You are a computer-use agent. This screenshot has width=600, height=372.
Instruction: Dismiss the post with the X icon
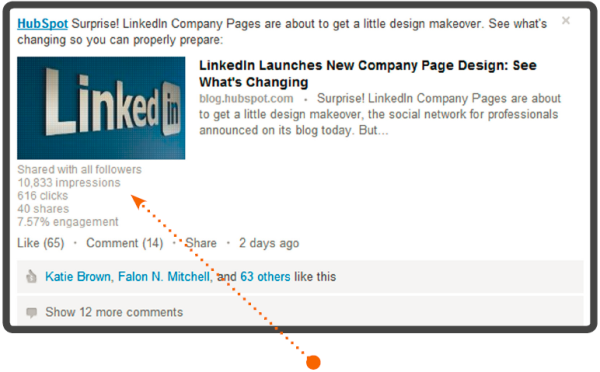(x=566, y=20)
